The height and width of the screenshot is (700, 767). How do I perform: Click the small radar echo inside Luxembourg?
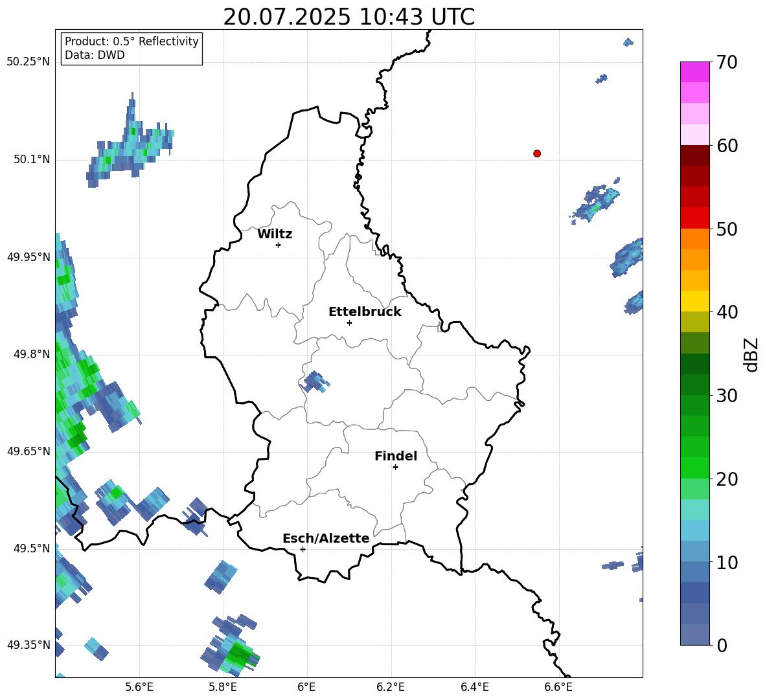tap(314, 382)
